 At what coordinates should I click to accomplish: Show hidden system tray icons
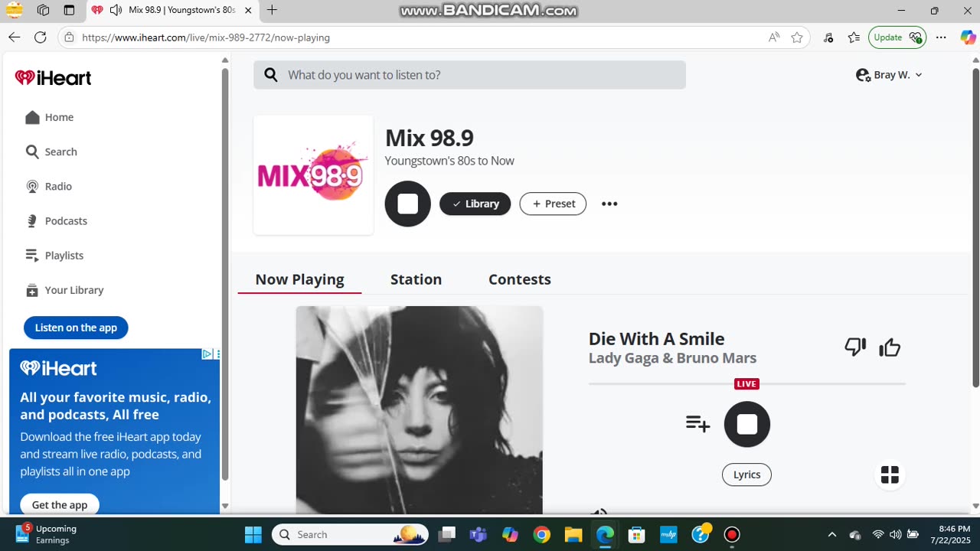pos(831,534)
